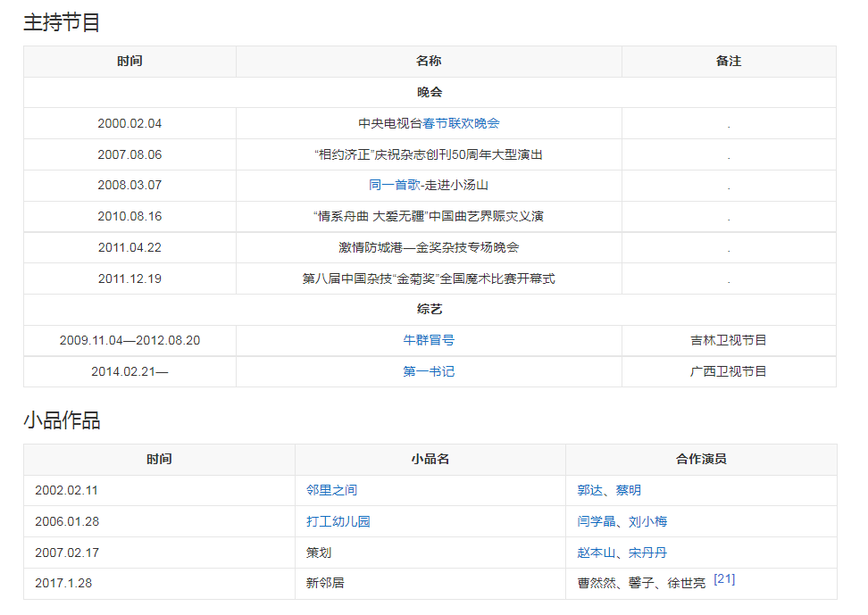Click the 同一首歌 hyperlink
This screenshot has height=615, width=868.
pos(394,186)
